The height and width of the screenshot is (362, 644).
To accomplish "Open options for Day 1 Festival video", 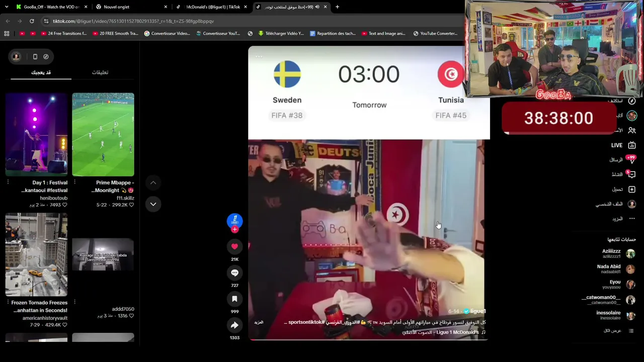I will (x=8, y=183).
